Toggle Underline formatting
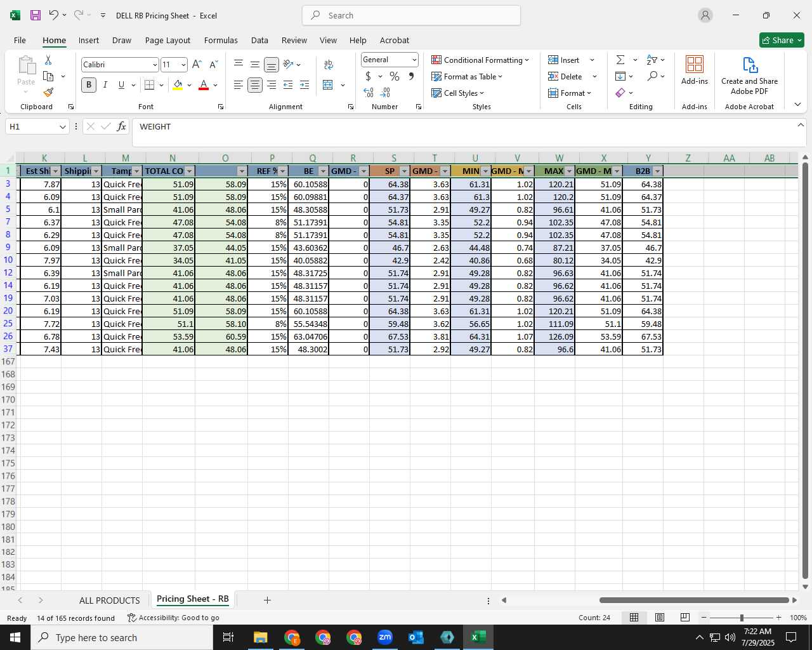 (121, 85)
